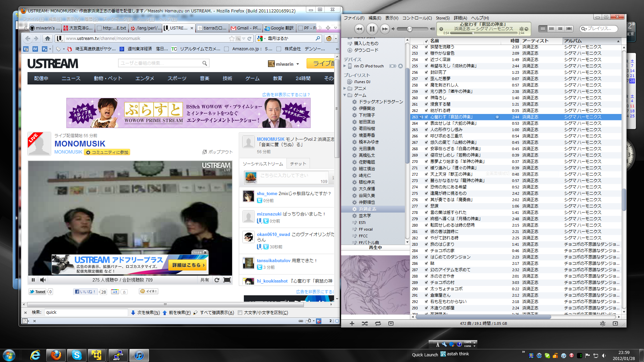The width and height of the screenshot is (644, 362).
Task: Uncheck the track 水のささやき checkbox
Action: (x=426, y=276)
